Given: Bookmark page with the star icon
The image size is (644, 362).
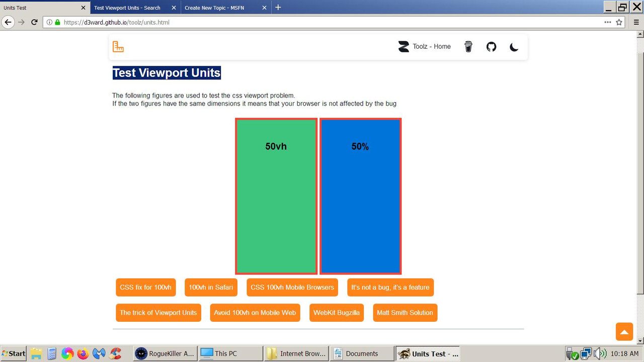Looking at the screenshot, I should coord(619,22).
